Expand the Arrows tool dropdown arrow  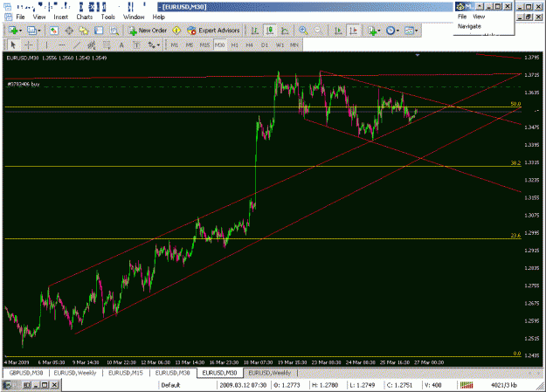pos(158,45)
